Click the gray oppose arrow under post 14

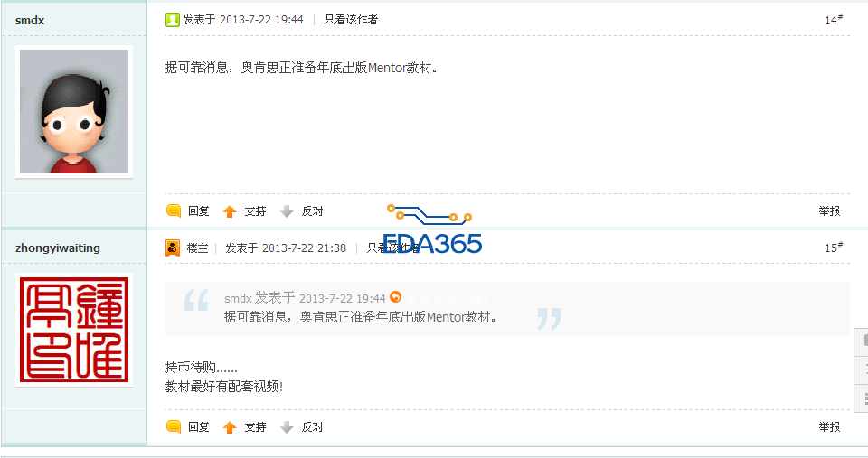tap(287, 211)
